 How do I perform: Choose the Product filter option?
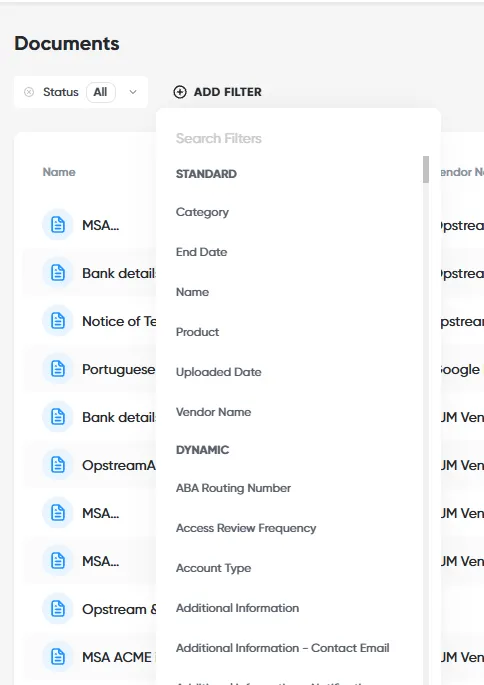197,332
